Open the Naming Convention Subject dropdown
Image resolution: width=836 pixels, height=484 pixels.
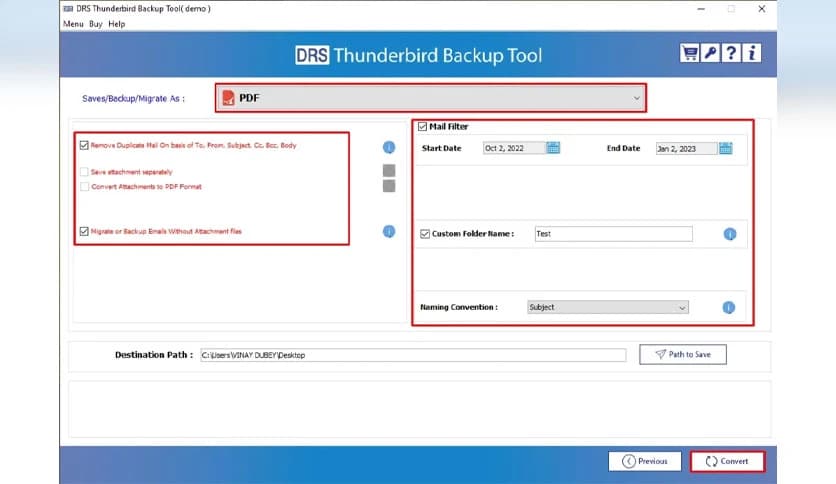coord(608,307)
